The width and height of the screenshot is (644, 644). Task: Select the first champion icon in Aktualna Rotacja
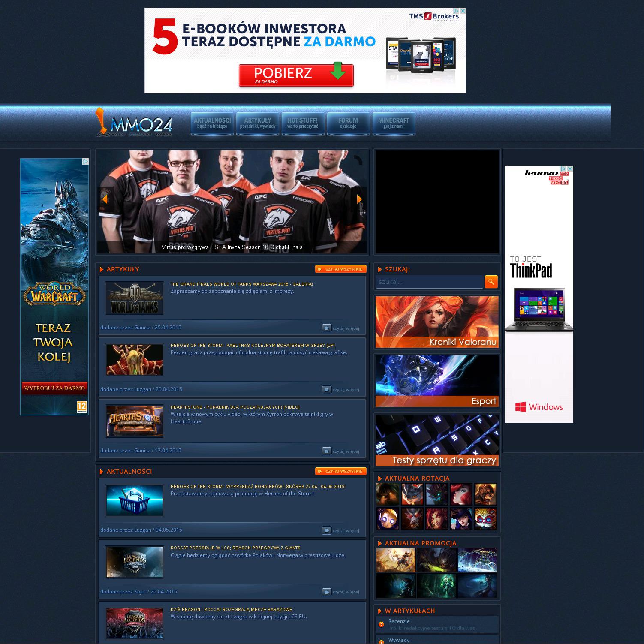pos(388,494)
